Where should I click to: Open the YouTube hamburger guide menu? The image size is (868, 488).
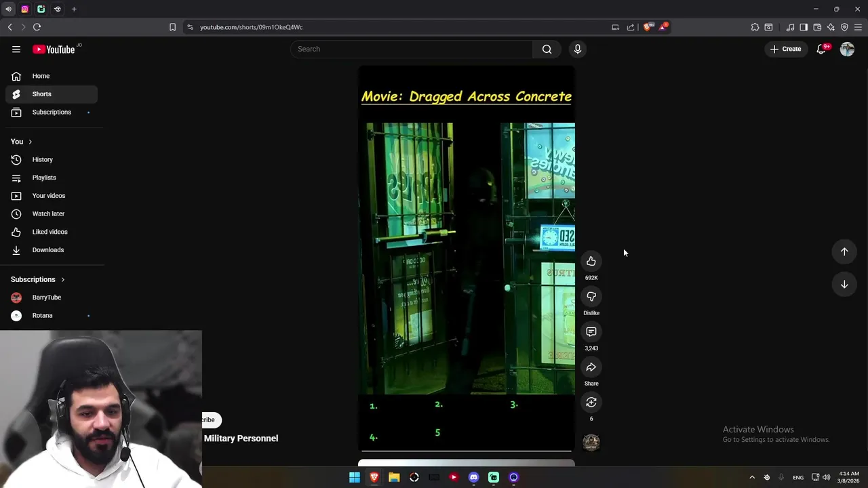click(16, 49)
